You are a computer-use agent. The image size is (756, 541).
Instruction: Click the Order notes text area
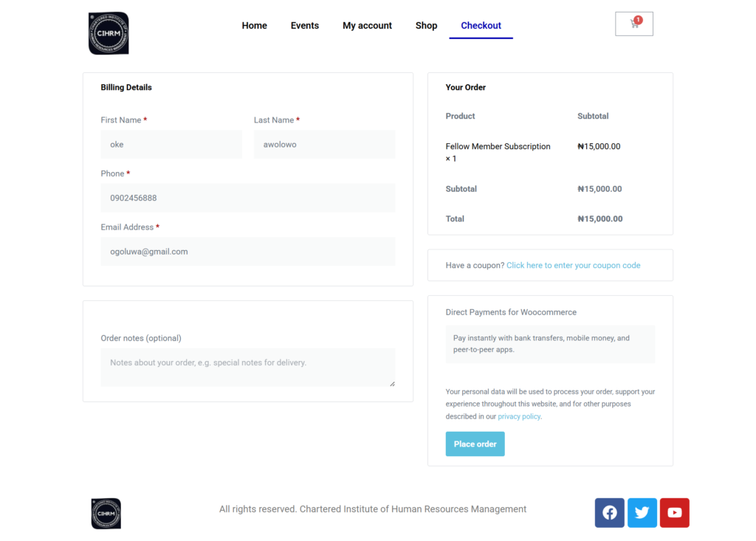tap(247, 367)
